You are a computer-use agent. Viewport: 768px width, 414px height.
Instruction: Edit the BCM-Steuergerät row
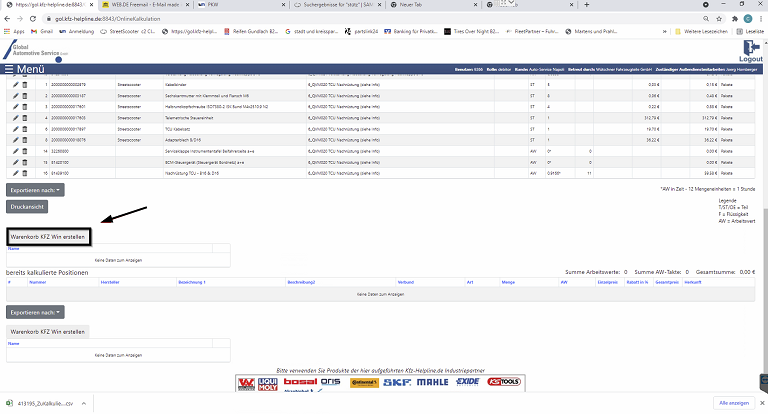16,162
